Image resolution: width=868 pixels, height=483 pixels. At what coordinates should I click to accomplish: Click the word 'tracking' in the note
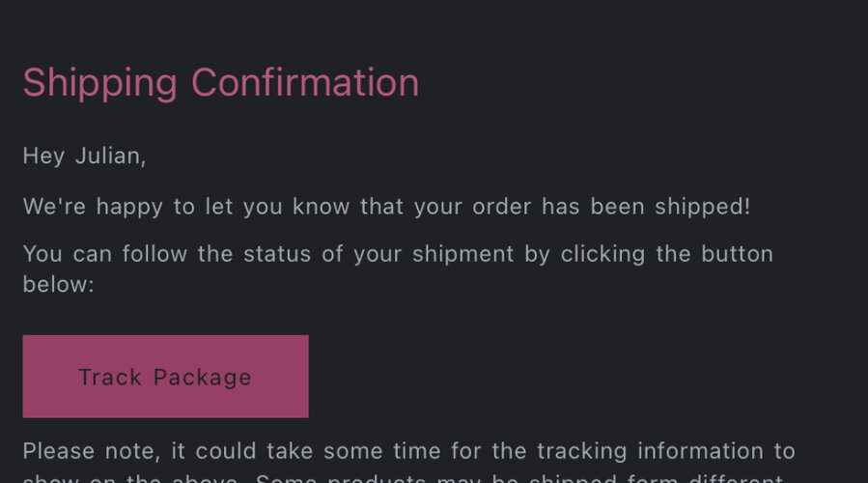(582, 451)
